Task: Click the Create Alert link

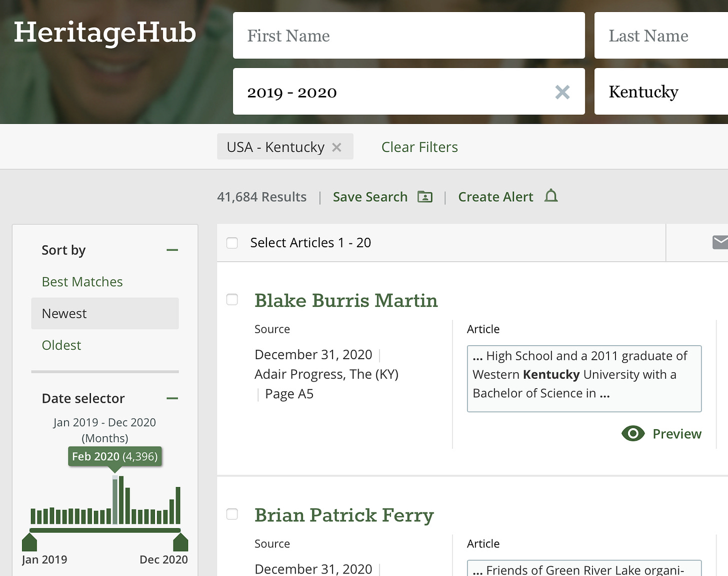Action: (495, 197)
